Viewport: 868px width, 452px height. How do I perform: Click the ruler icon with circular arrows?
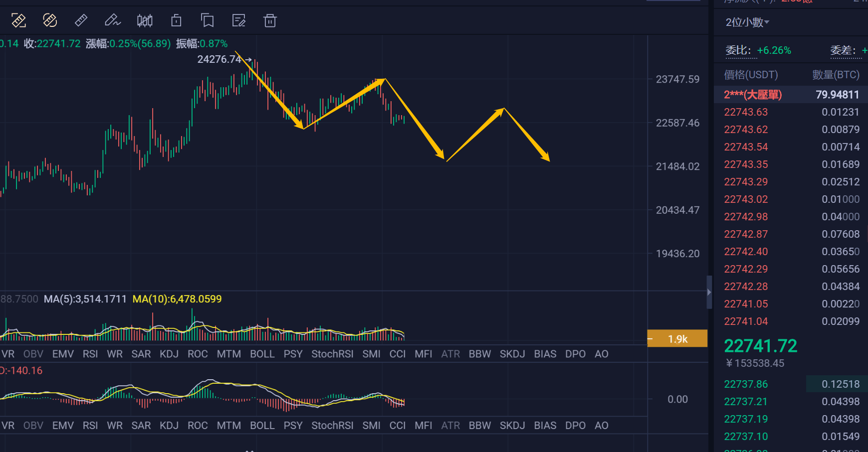point(50,20)
